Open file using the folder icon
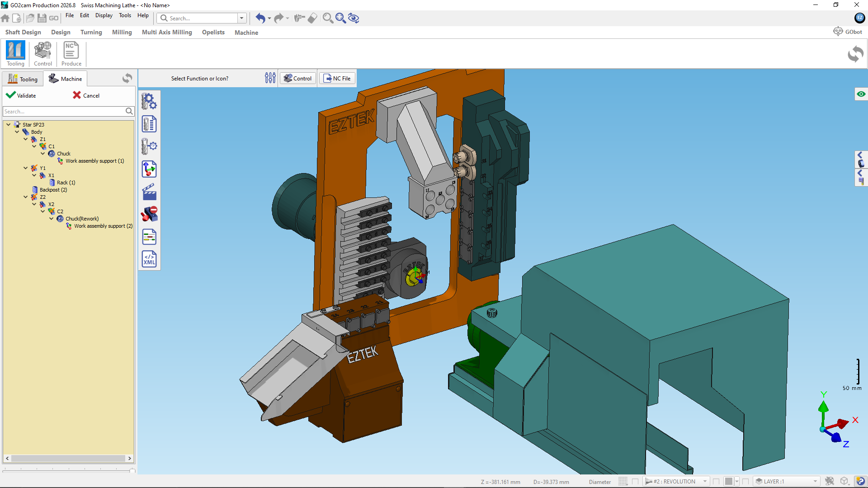 [x=30, y=18]
